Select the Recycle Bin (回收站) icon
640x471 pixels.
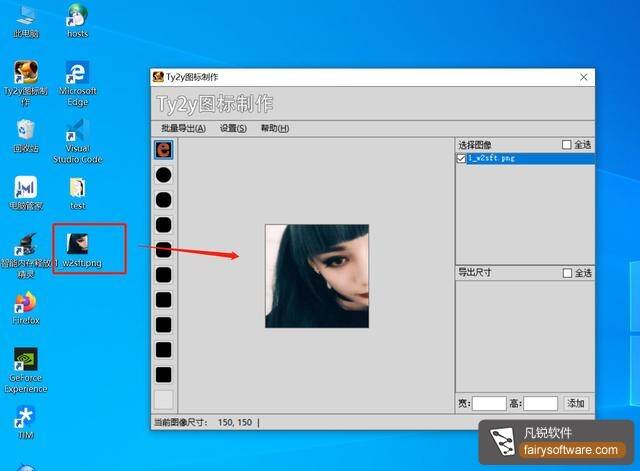26,130
